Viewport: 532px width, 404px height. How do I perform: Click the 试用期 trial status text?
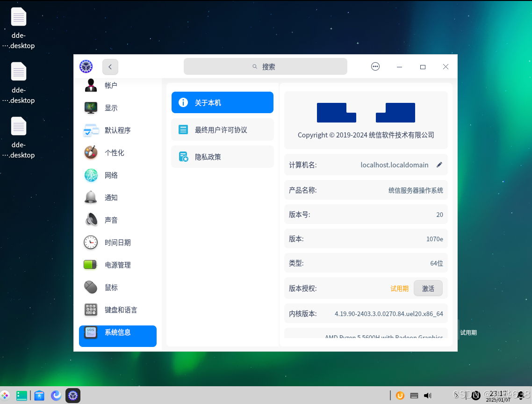(x=399, y=289)
